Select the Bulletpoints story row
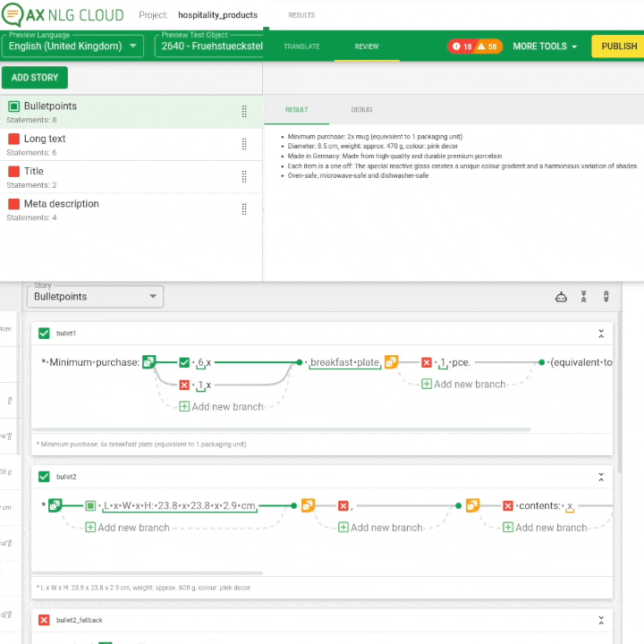The width and height of the screenshot is (644, 644). click(131, 112)
